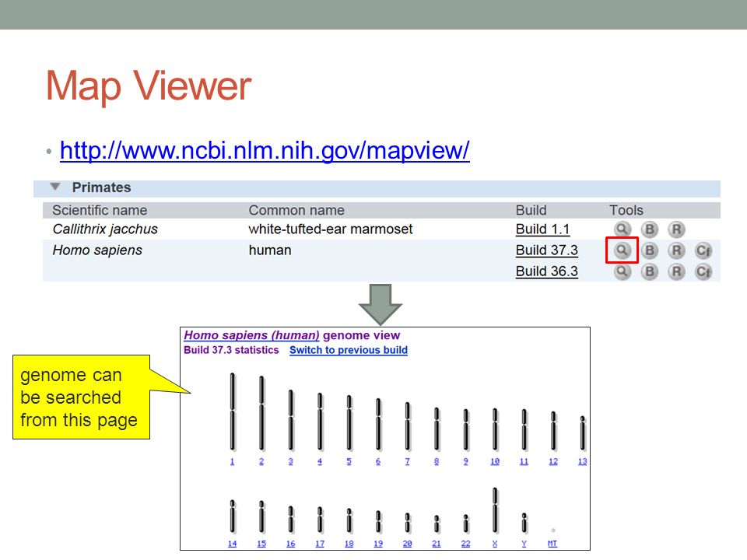Click the Scientific name column header
This screenshot has width=747, height=560.
tap(100, 210)
